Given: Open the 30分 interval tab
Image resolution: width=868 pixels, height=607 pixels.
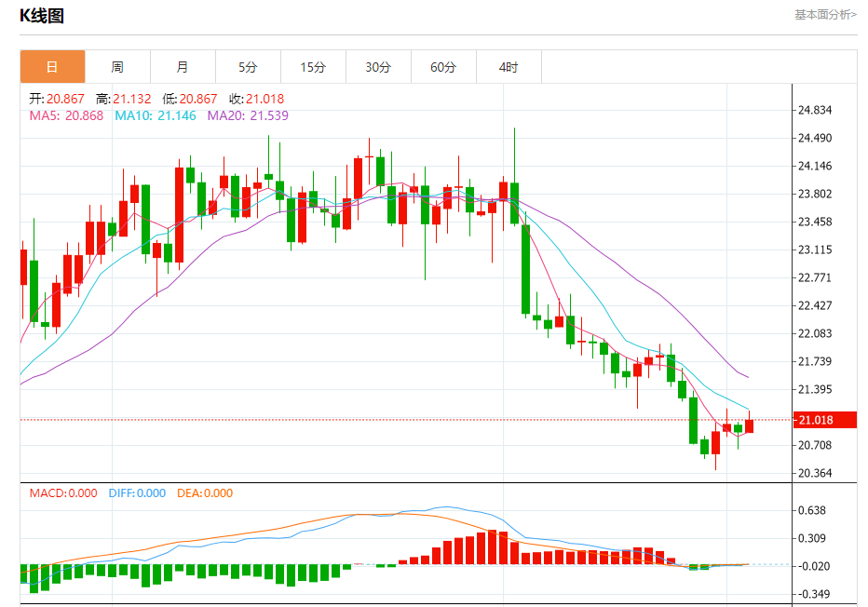Looking at the screenshot, I should pos(379,67).
